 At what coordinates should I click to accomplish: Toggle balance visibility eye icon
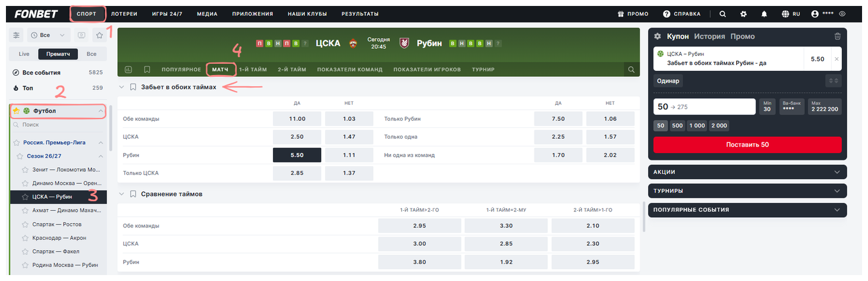[842, 14]
